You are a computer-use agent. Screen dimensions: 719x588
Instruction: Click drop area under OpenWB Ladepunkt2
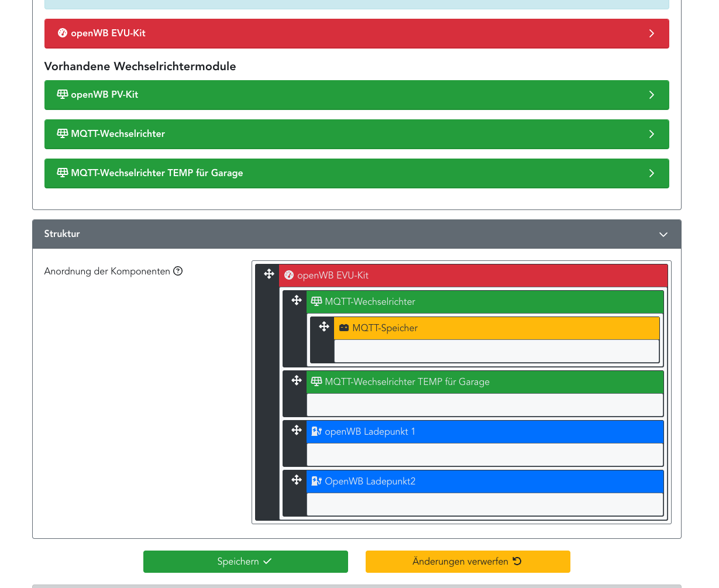click(x=485, y=504)
